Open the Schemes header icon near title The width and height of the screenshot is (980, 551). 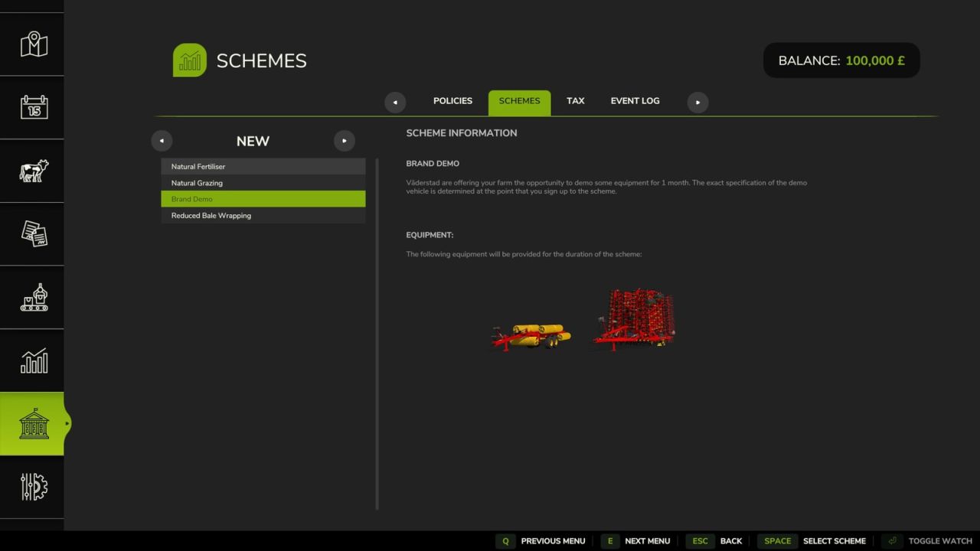tap(189, 60)
